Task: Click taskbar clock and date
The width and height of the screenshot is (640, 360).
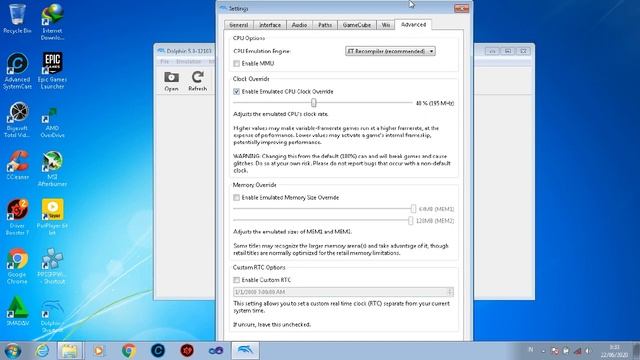Action: 613,351
